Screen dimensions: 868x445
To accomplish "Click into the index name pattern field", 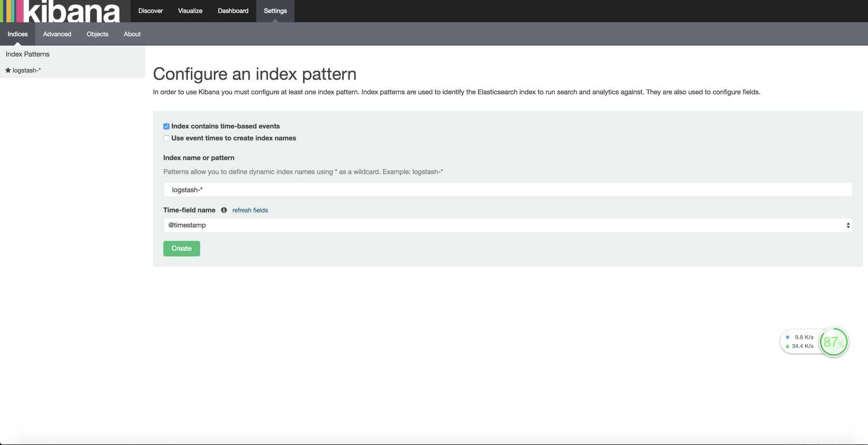I will (x=508, y=190).
